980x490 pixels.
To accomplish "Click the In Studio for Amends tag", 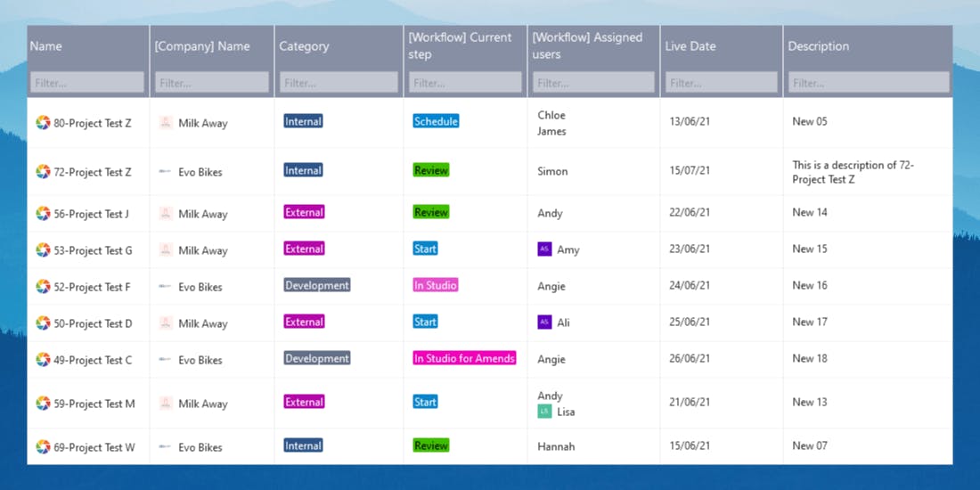I will coord(464,358).
